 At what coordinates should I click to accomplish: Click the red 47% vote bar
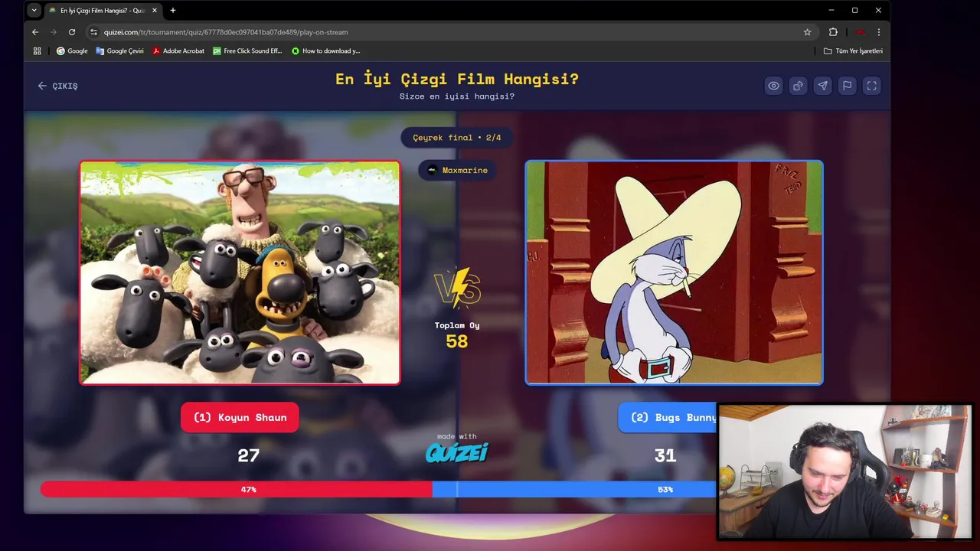coord(237,489)
